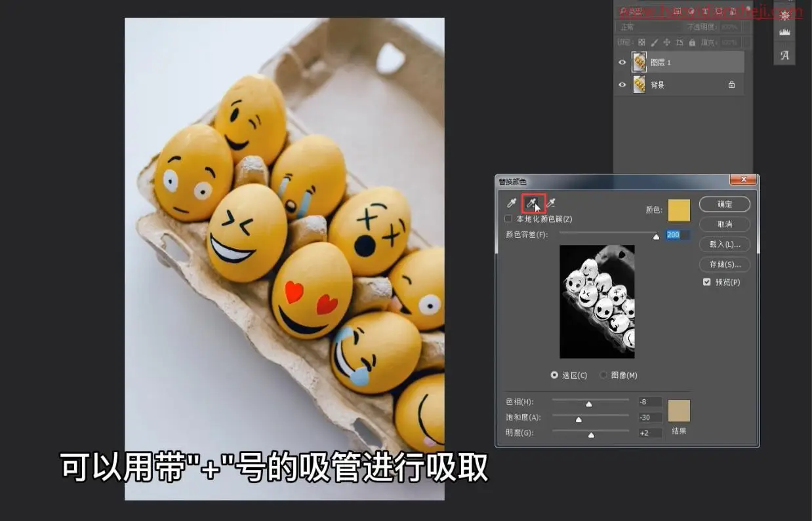Screen dimensions: 812x521
Task: Select the 图层 1 layer thumbnail
Action: (x=639, y=62)
